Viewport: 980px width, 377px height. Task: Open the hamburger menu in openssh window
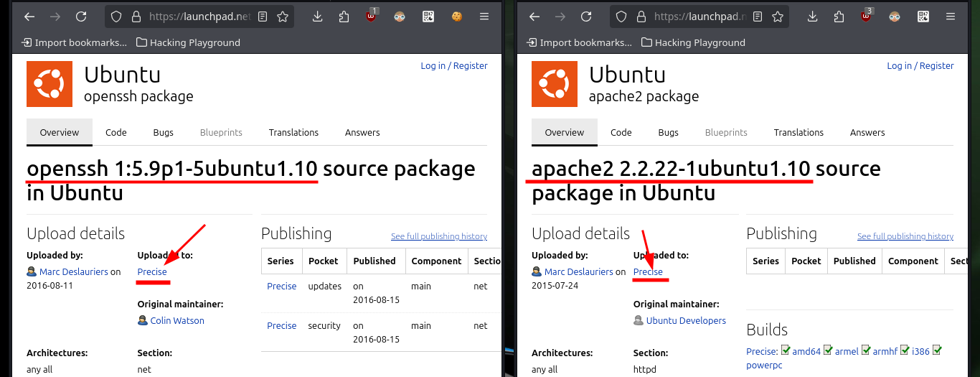(484, 16)
